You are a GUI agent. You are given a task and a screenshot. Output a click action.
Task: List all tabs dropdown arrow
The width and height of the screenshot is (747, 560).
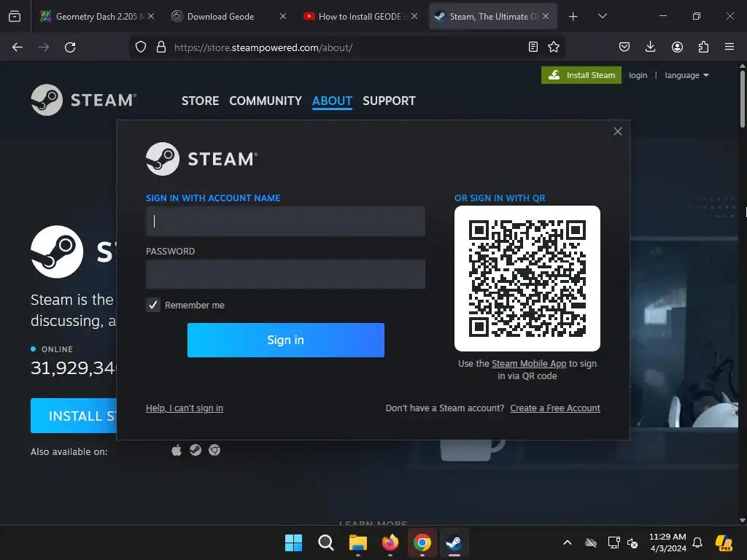pyautogui.click(x=602, y=16)
